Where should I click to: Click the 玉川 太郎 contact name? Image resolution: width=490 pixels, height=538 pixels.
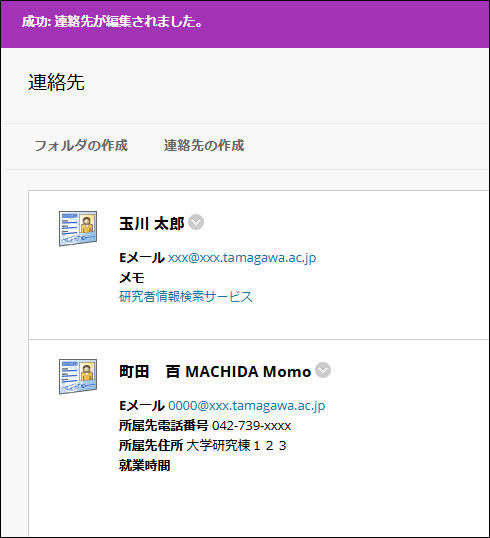tap(152, 223)
